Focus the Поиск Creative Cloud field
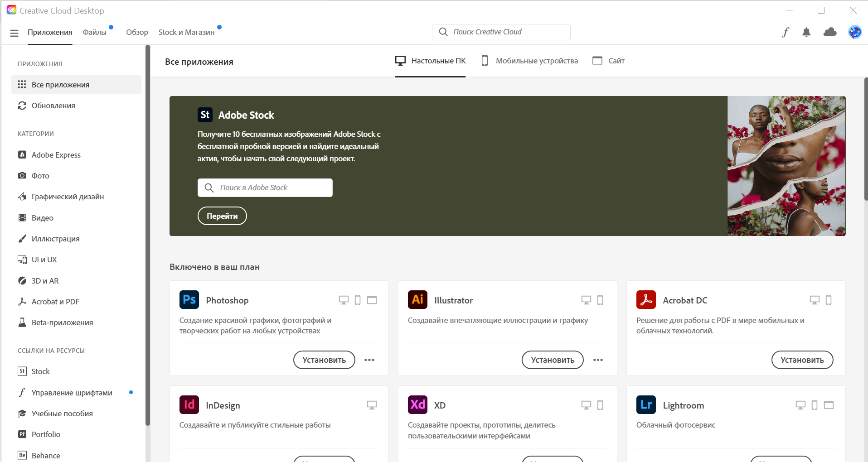The image size is (868, 462). [x=501, y=32]
